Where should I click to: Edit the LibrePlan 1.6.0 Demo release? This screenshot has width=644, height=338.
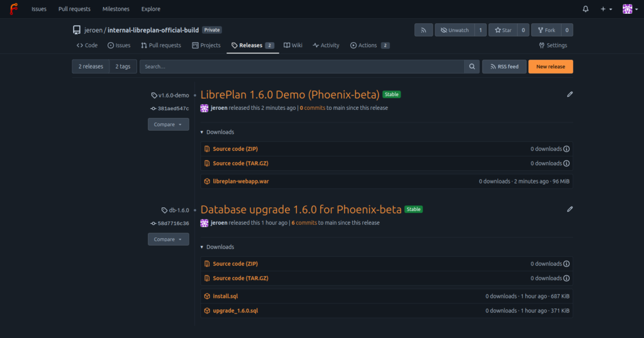pyautogui.click(x=570, y=94)
